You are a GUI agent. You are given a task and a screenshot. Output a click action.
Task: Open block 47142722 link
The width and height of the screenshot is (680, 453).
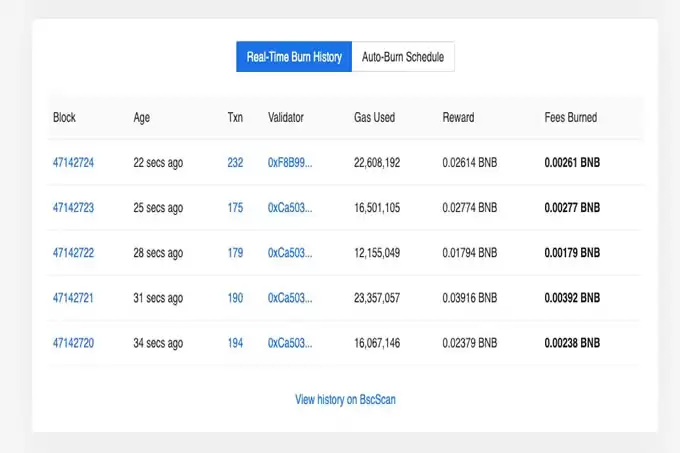coord(73,253)
